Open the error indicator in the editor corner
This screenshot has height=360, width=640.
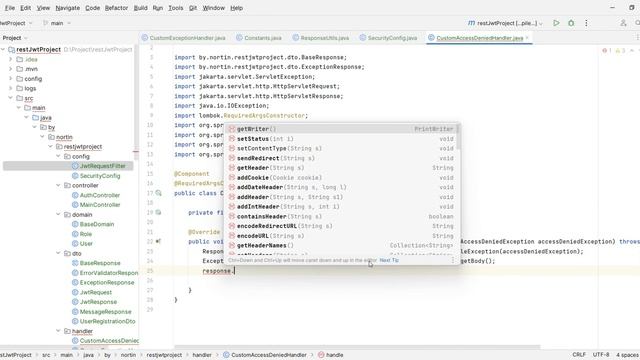click(607, 51)
